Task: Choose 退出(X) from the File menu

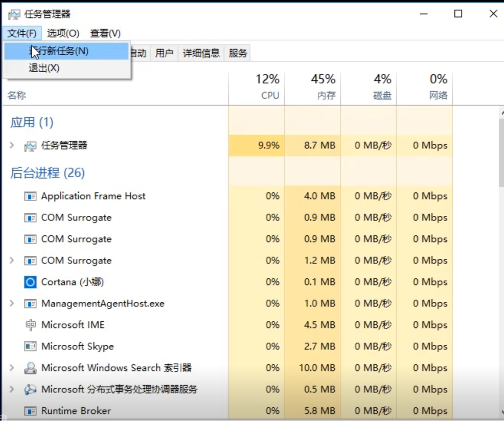Action: 66,68
